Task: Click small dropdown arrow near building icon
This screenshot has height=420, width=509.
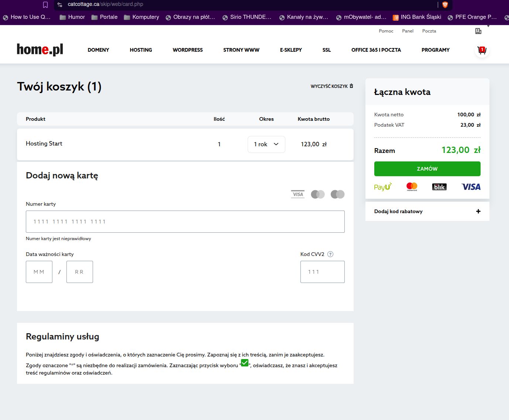Action: click(488, 26)
